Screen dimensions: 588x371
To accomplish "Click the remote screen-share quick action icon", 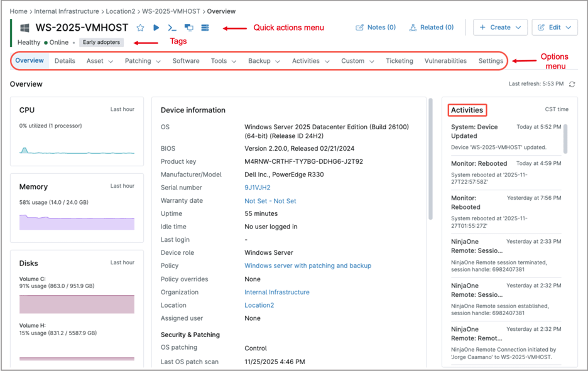I will click(190, 28).
